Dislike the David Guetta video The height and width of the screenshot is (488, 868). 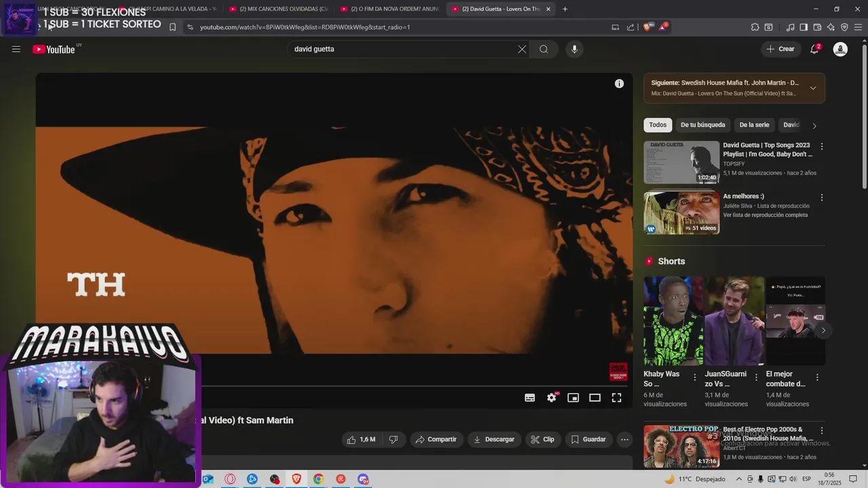click(393, 439)
